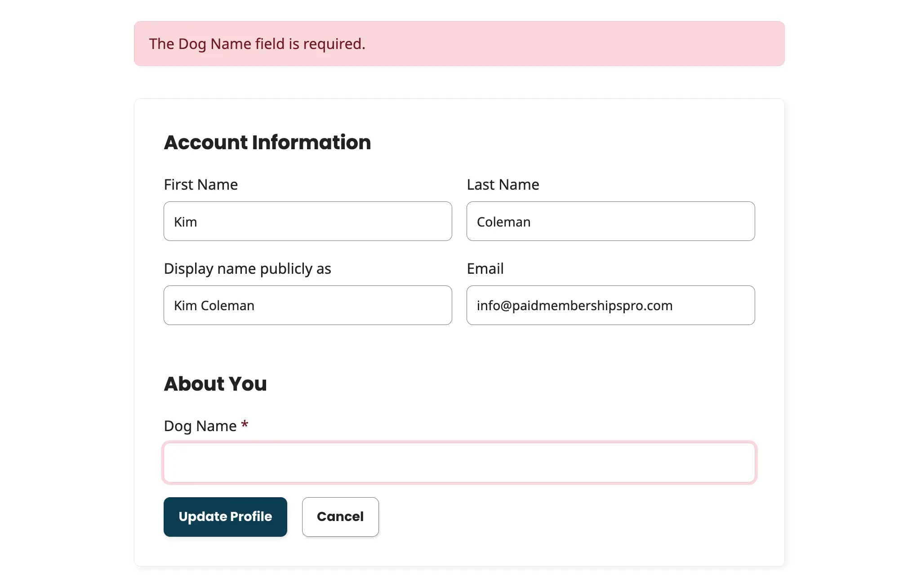917x588 pixels.
Task: Click the Update Profile button
Action: (x=225, y=517)
